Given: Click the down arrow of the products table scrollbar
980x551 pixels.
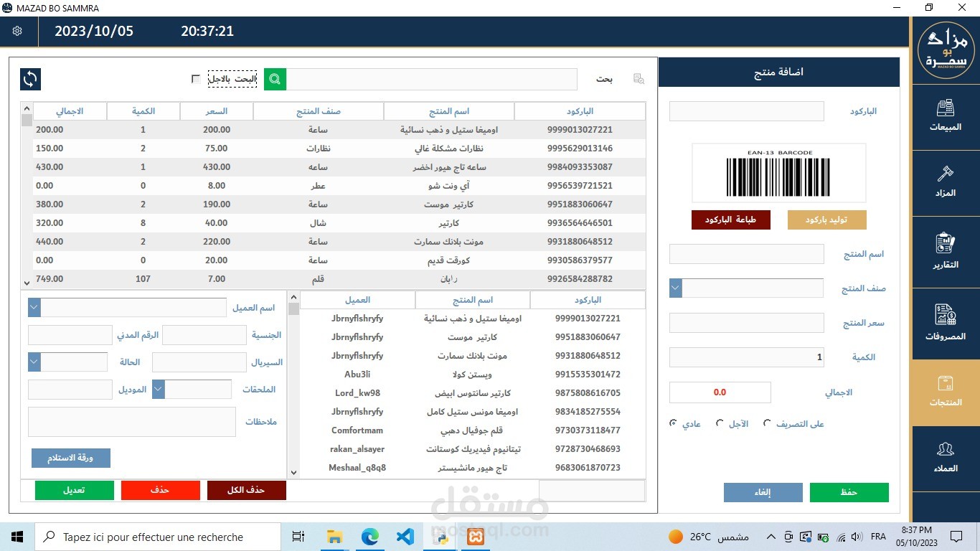Looking at the screenshot, I should [27, 283].
